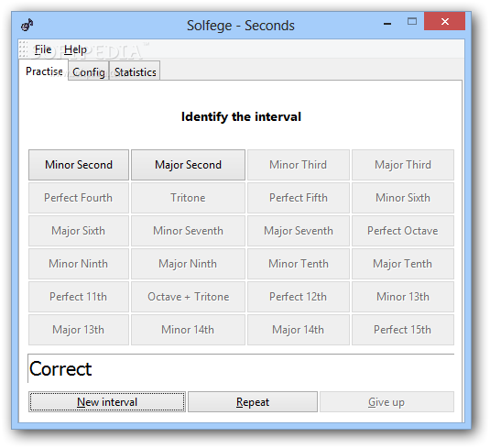Click the menu bar drag grip handle

pyautogui.click(x=24, y=49)
